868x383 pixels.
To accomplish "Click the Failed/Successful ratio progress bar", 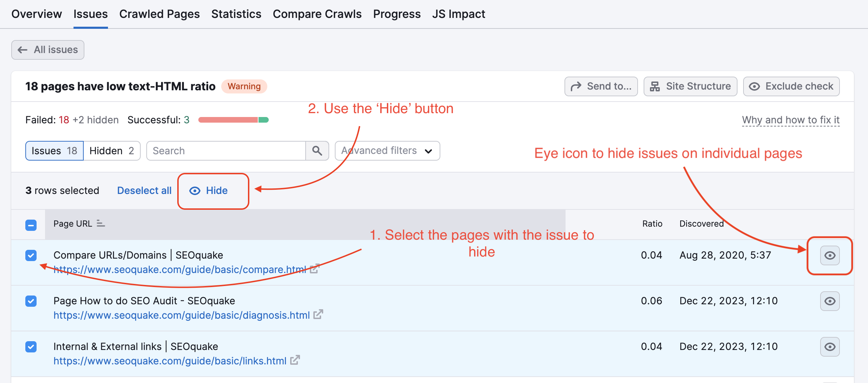I will (233, 119).
